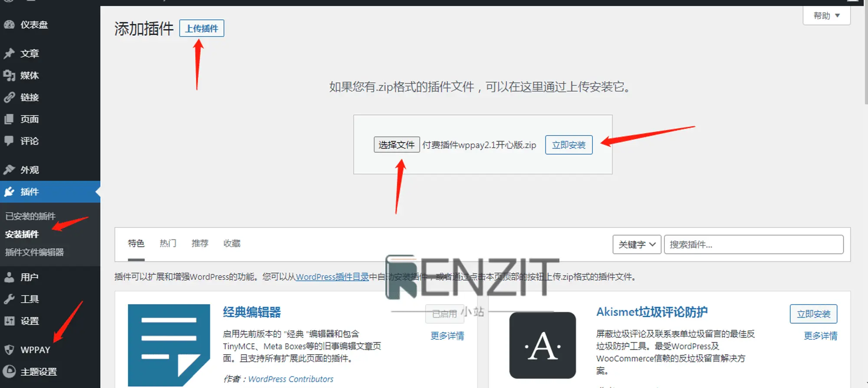Open the Users section icon
Image resolution: width=868 pixels, height=388 pixels.
pyautogui.click(x=9, y=277)
